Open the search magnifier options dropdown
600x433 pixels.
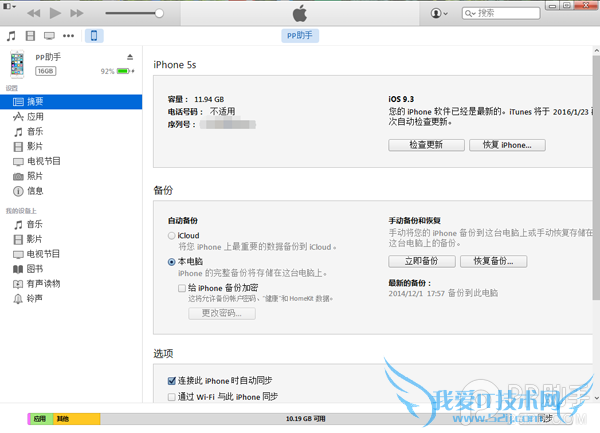pyautogui.click(x=470, y=14)
